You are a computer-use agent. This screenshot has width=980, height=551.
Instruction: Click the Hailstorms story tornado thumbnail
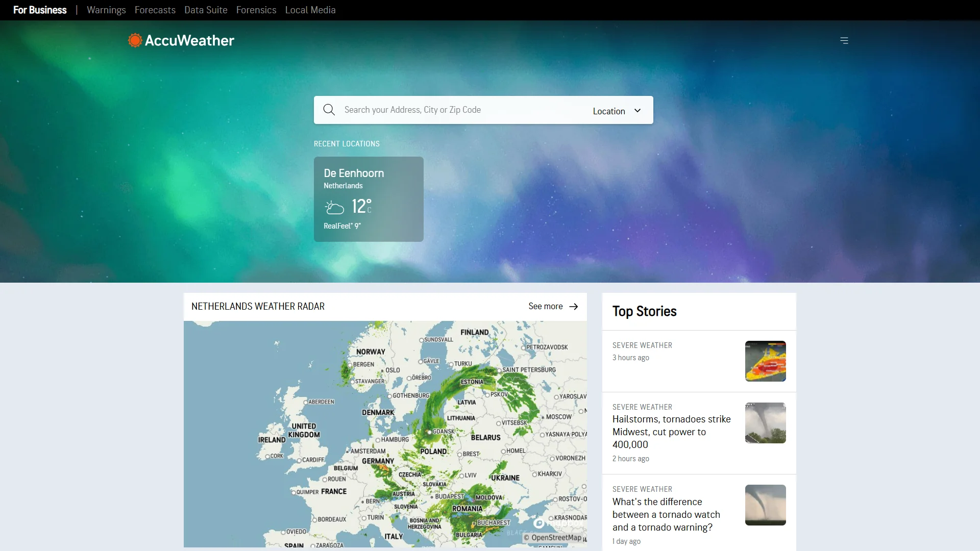766,423
